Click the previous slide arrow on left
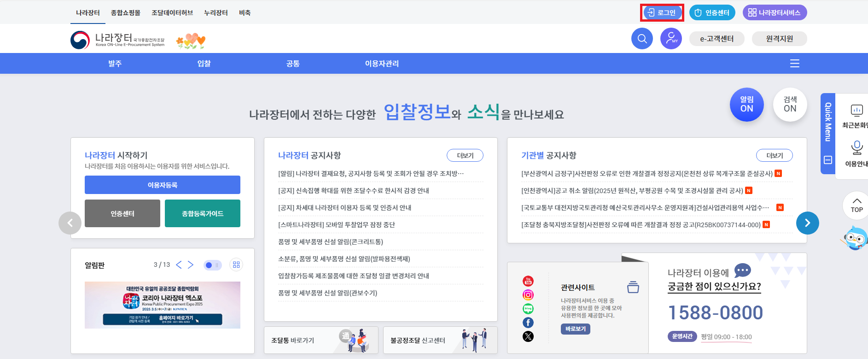Screen dimensions: 868x359 [x=70, y=223]
